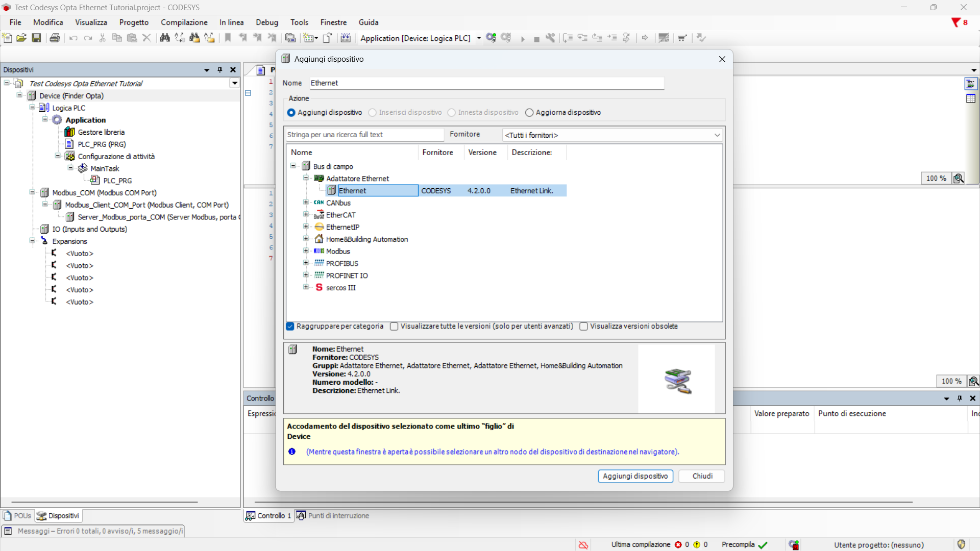Viewport: 980px width, 551px height.
Task: Select the Aggiorna dispositivo radio button
Action: pyautogui.click(x=529, y=113)
